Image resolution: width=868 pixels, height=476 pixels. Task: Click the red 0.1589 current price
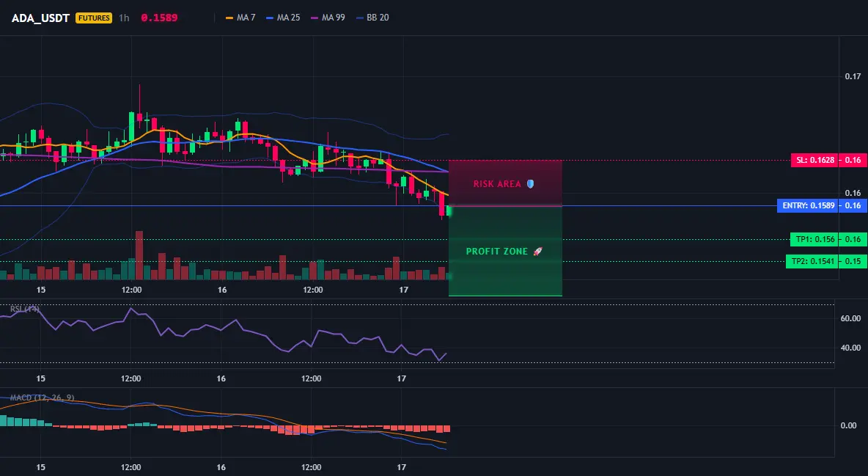pyautogui.click(x=159, y=18)
